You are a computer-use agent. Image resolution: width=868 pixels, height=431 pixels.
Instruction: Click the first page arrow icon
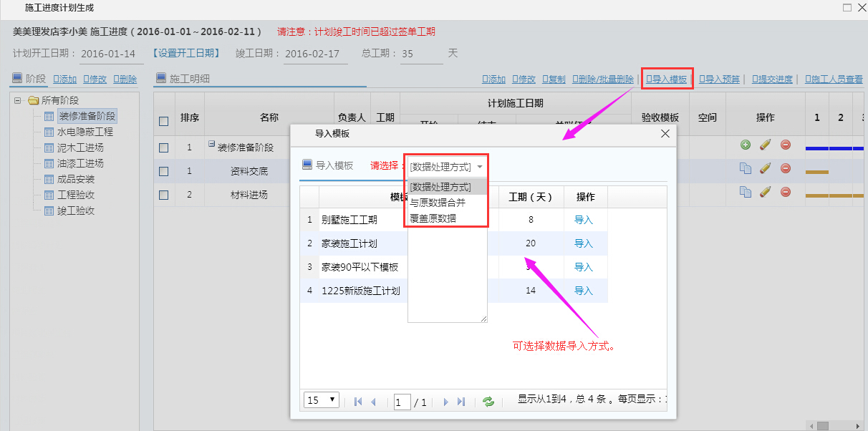coord(358,402)
